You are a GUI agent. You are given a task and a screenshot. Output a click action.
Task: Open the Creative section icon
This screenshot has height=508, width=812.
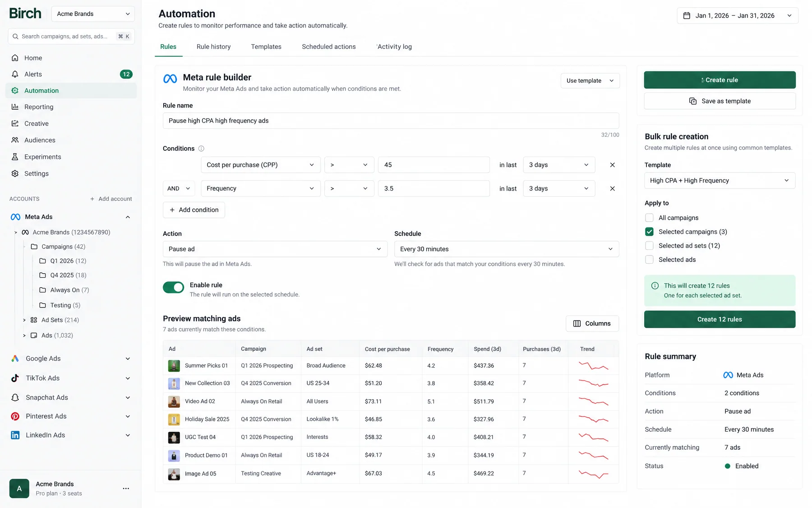click(x=15, y=123)
